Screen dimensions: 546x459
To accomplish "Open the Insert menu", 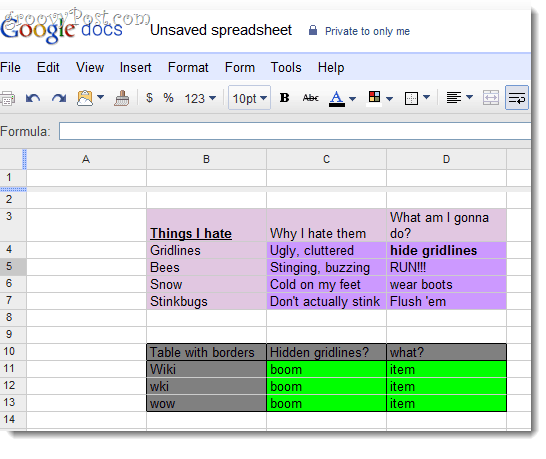I will [135, 67].
